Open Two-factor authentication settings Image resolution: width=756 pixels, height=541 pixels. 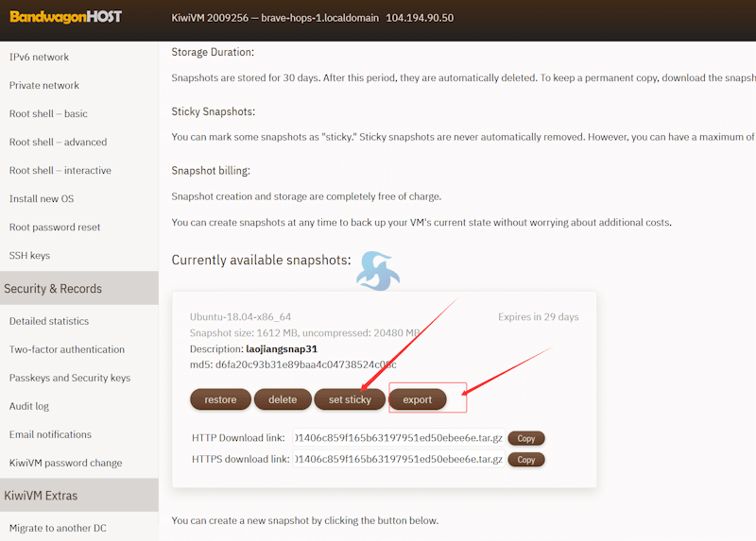point(67,349)
